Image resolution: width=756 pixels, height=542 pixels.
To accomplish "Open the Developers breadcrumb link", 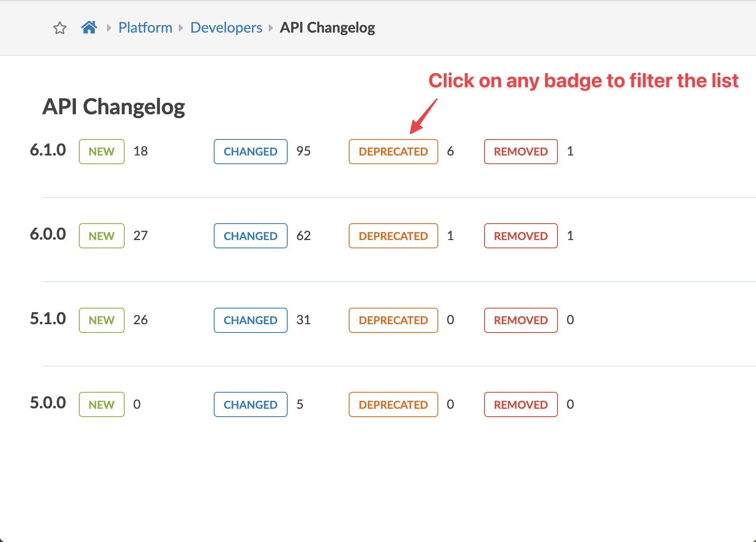I will tap(226, 28).
